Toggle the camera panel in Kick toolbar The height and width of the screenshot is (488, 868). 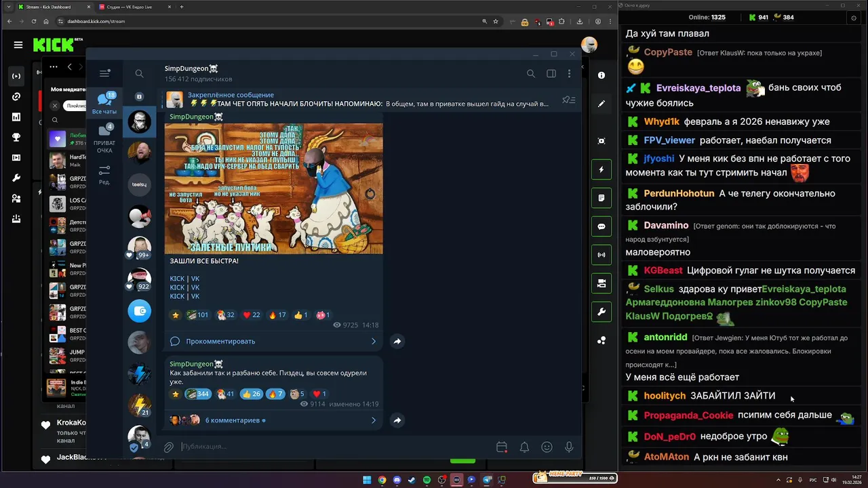tap(601, 283)
